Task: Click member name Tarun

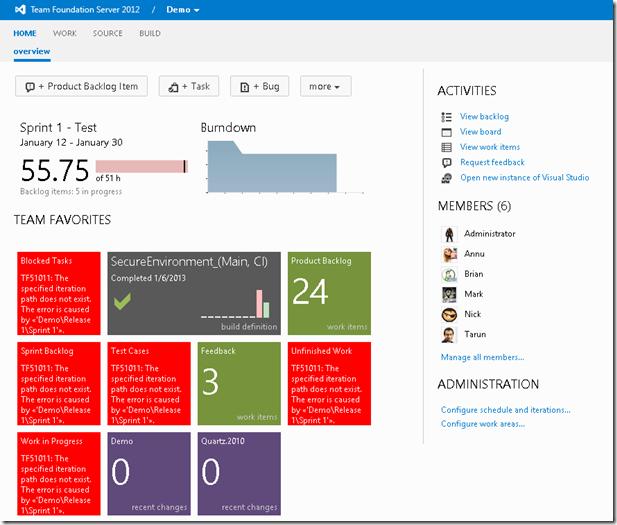Action: pos(475,334)
